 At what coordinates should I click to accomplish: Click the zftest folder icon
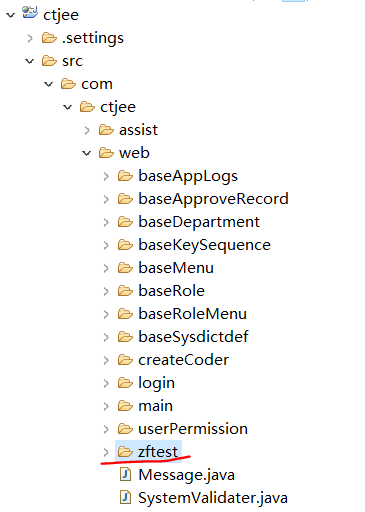[125, 452]
